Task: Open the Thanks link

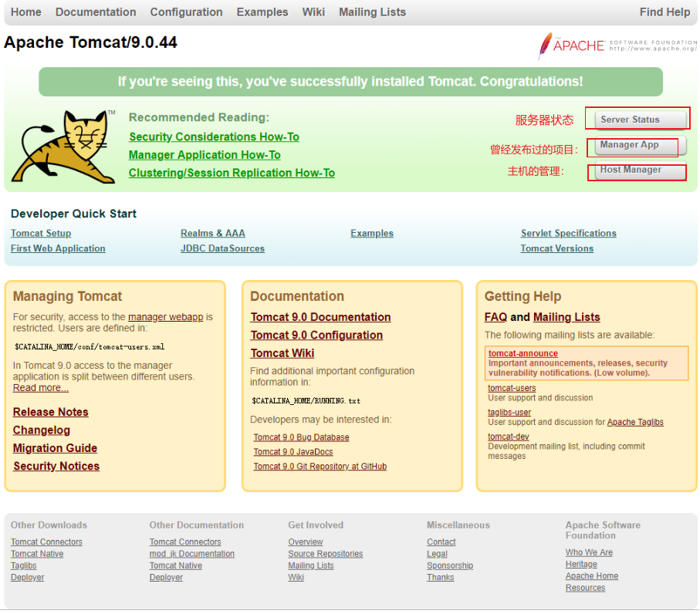Action: pyautogui.click(x=440, y=577)
